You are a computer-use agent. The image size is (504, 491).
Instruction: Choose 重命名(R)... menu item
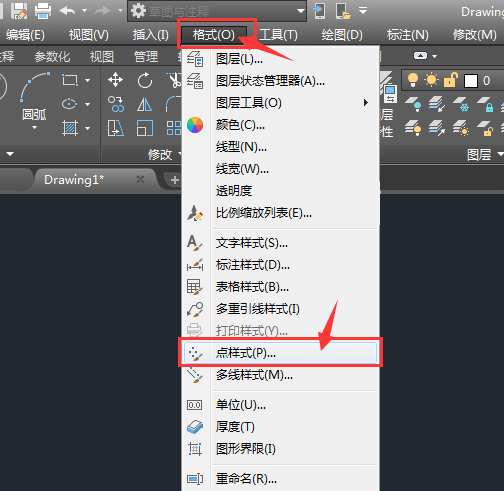[280, 479]
